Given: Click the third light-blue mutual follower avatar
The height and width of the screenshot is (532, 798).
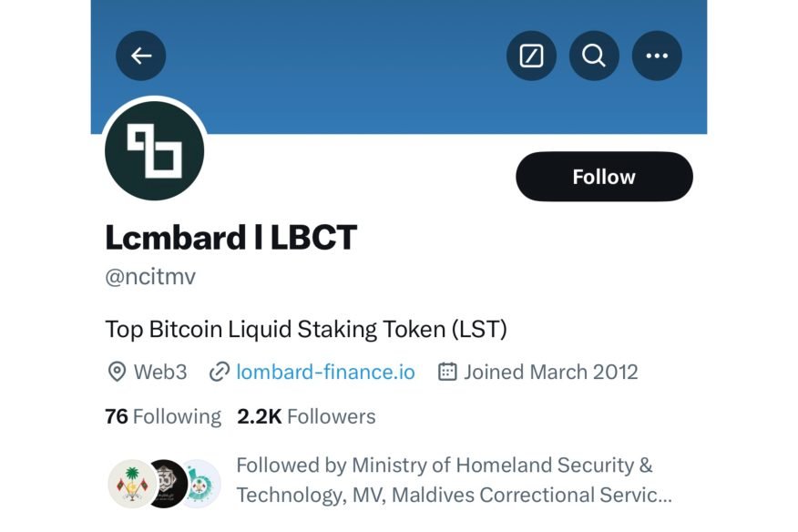Looking at the screenshot, I should point(200,483).
